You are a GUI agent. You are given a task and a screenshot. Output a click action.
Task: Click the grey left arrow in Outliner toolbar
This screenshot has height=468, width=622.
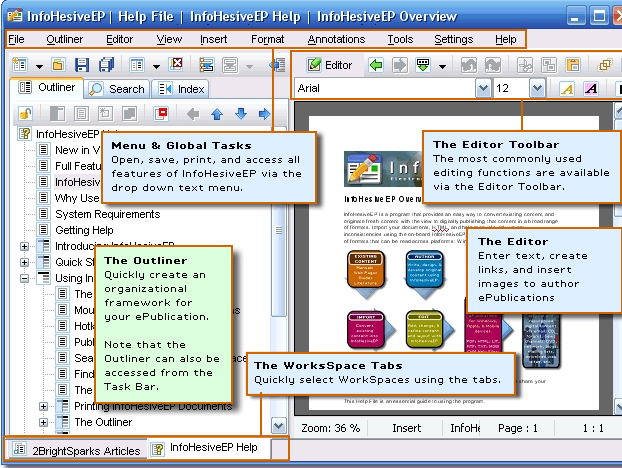(193, 114)
